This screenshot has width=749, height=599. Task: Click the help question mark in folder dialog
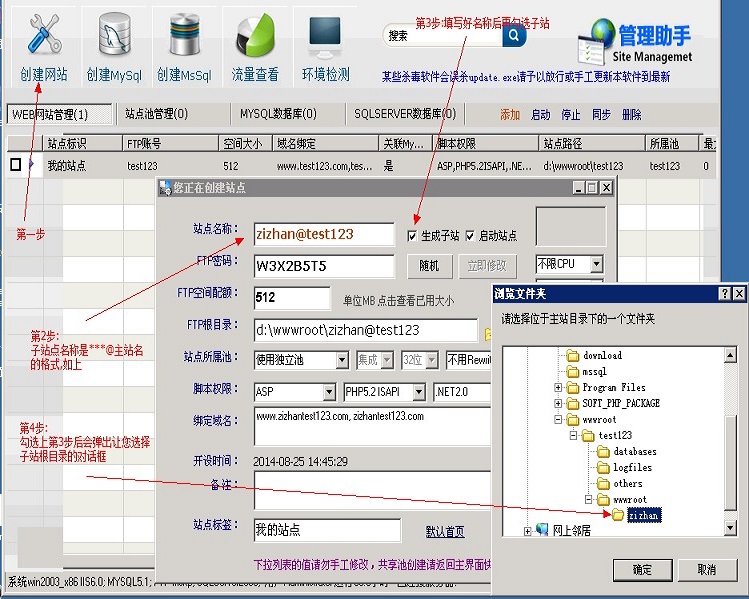[724, 294]
